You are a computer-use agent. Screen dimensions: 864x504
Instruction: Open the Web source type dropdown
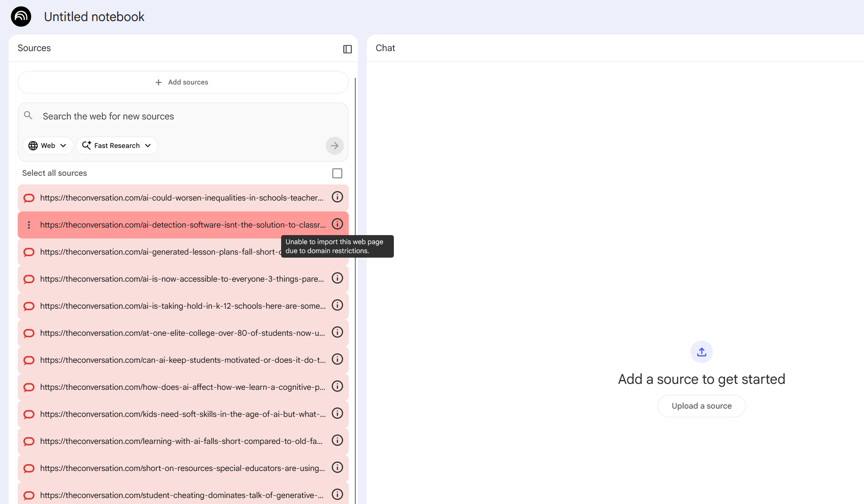tap(48, 146)
